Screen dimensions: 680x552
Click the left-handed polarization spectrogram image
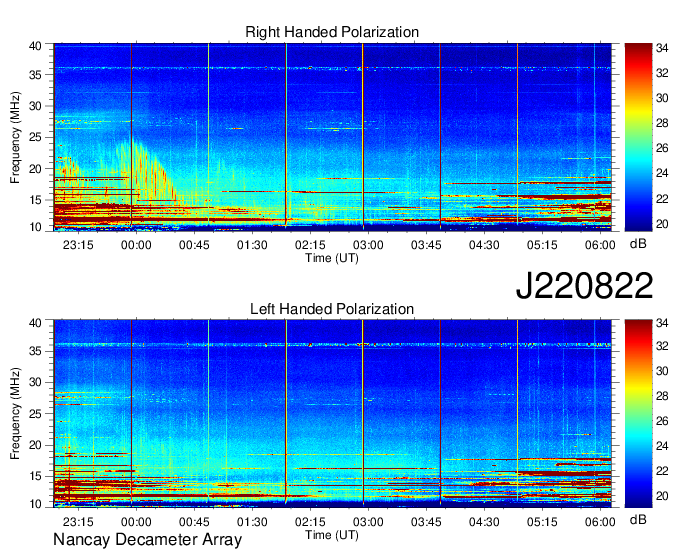(x=333, y=413)
